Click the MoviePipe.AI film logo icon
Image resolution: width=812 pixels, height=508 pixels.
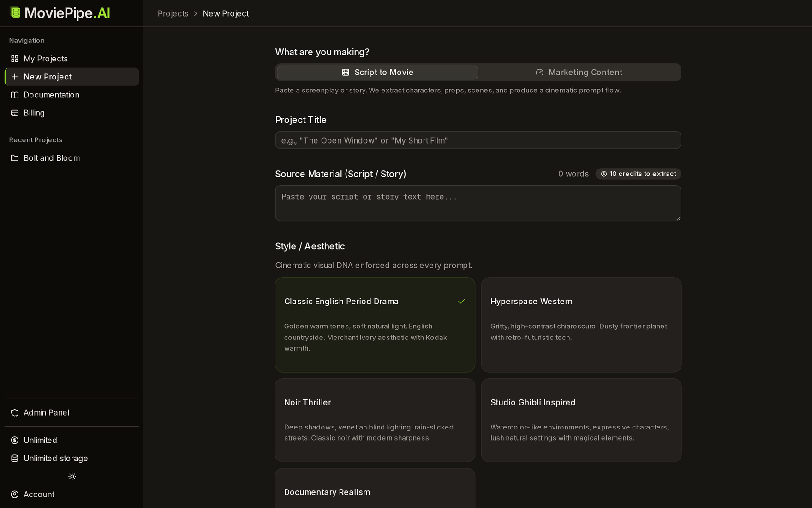coord(15,12)
